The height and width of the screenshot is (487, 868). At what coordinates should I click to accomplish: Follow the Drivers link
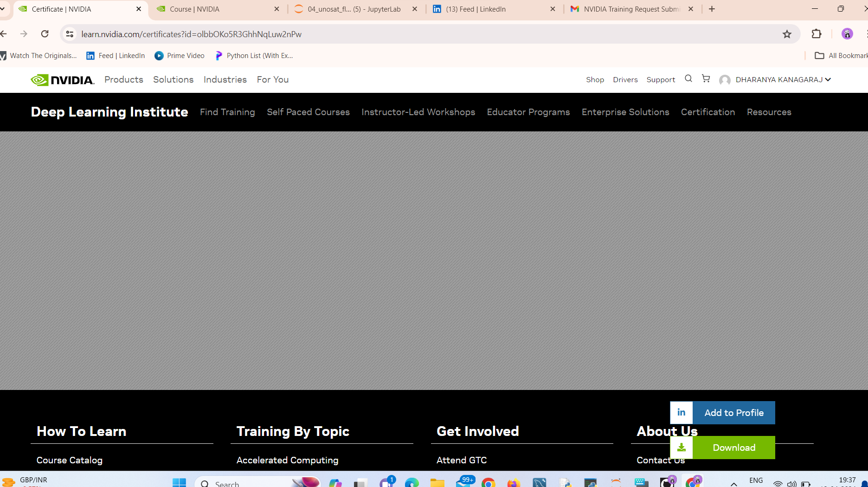pyautogui.click(x=625, y=80)
